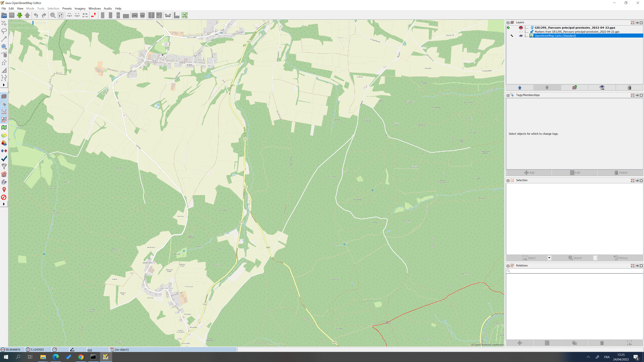Click the Relations search input field

(575, 271)
